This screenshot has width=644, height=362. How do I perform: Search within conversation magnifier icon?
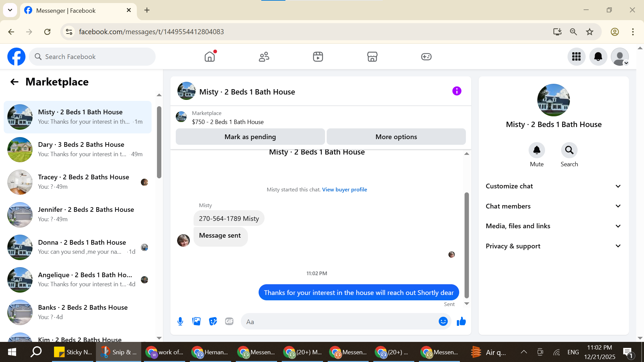coord(569,150)
